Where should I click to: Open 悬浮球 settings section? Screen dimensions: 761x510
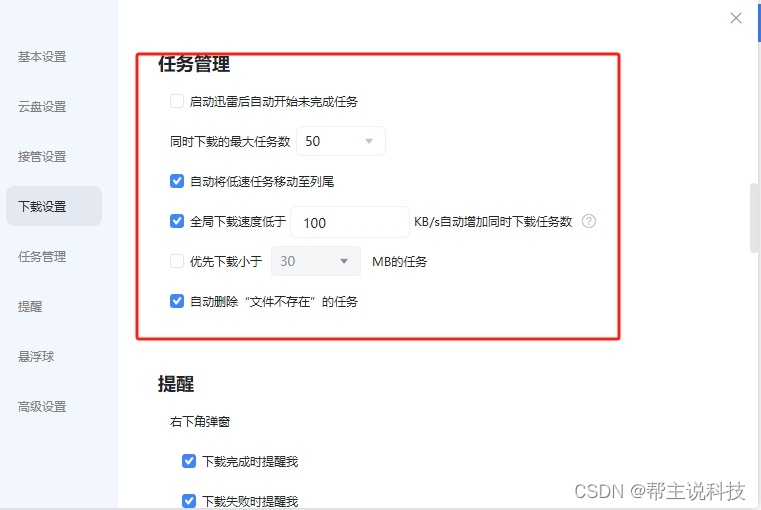[x=36, y=357]
